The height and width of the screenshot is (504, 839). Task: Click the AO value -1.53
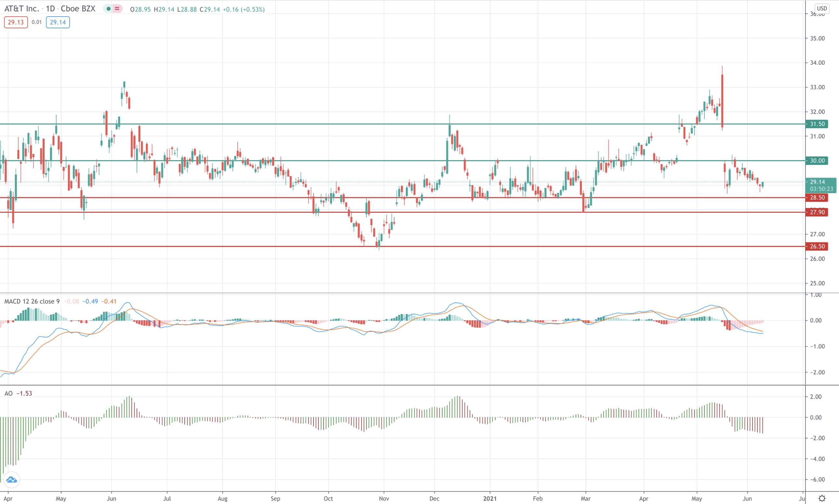coord(24,393)
